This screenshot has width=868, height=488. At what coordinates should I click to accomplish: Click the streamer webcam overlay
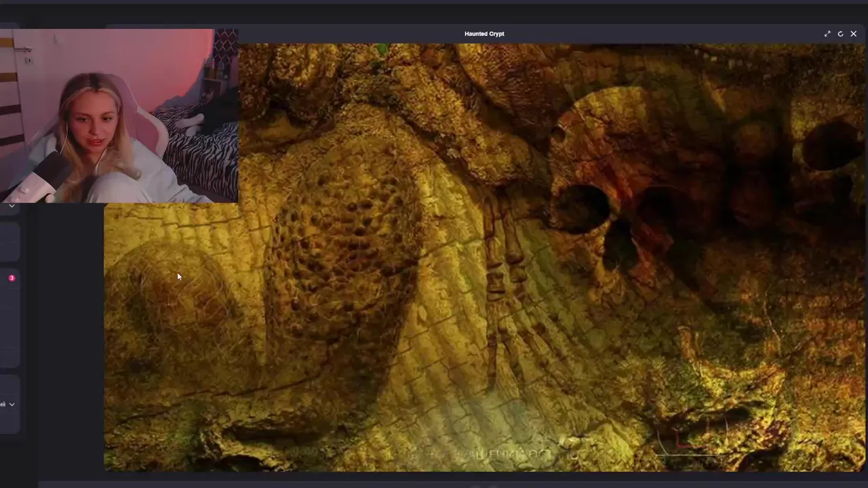click(119, 116)
